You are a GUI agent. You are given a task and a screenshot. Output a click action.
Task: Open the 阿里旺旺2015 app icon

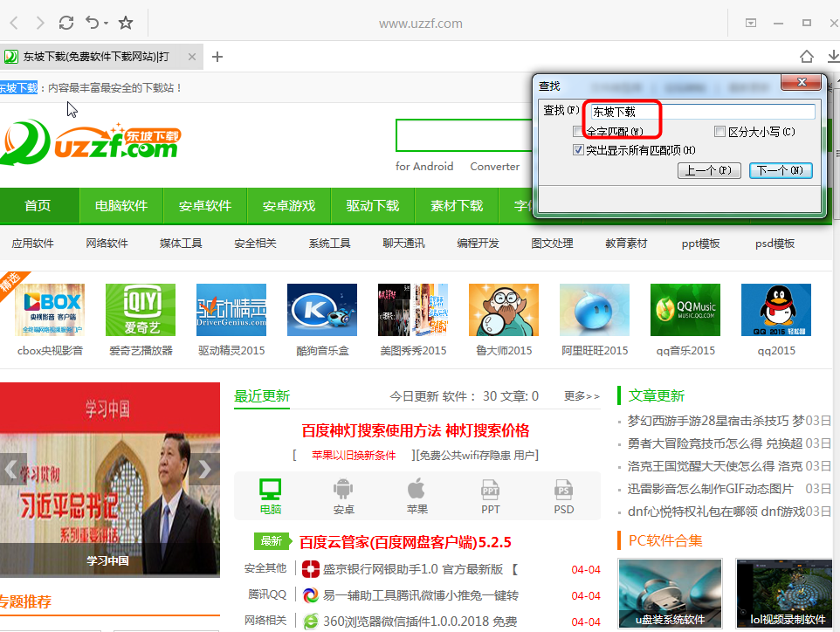coord(595,310)
